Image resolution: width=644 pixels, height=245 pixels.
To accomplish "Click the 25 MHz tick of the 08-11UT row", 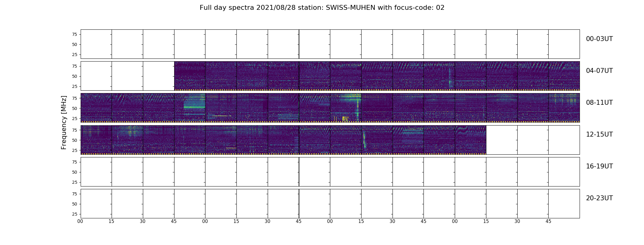I will (x=75, y=118).
